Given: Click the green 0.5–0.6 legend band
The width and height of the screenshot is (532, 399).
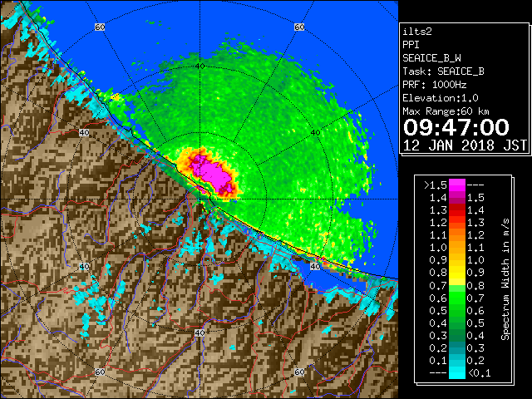Looking at the screenshot, I should [x=456, y=310].
